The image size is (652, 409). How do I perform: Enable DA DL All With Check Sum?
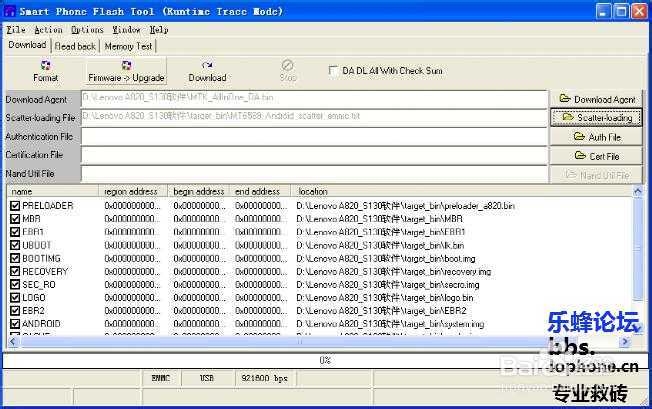click(333, 70)
